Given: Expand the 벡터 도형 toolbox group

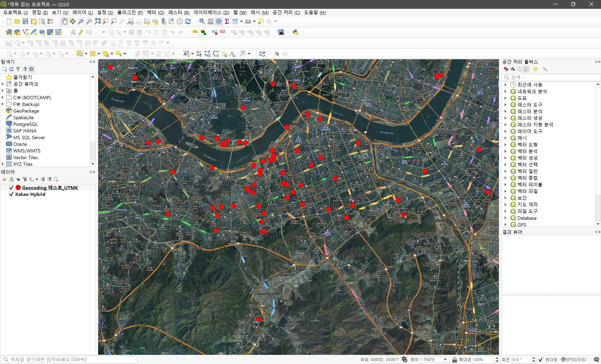Looking at the screenshot, I should (x=506, y=145).
